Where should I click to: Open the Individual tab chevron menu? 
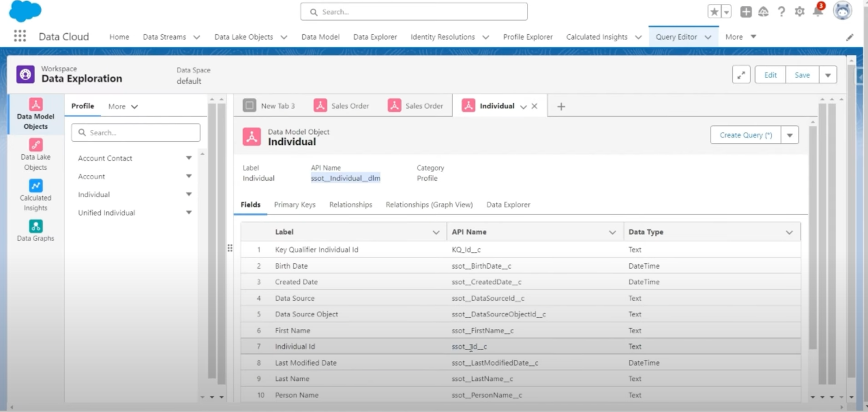pos(523,106)
